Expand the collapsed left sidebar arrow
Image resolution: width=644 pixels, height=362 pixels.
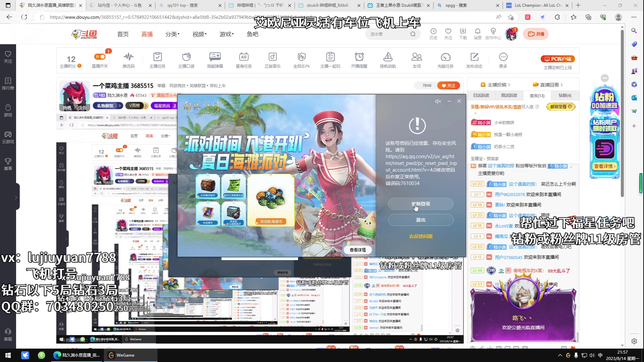[x=16, y=197]
